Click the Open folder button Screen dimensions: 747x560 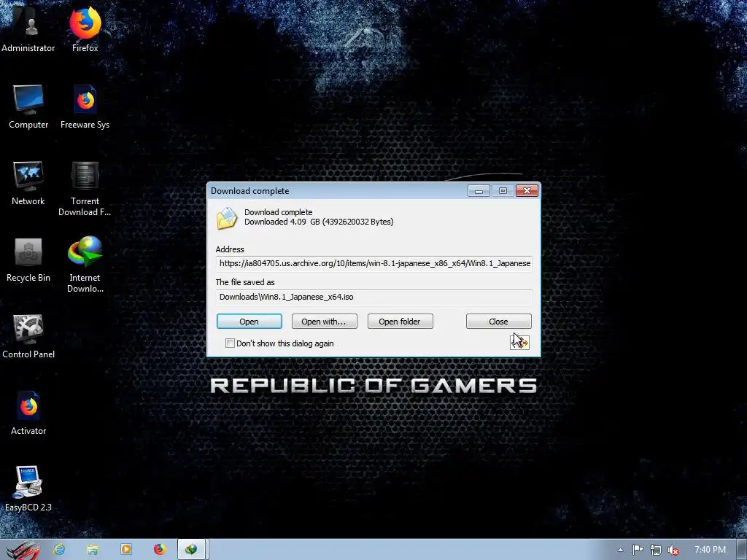(x=400, y=322)
